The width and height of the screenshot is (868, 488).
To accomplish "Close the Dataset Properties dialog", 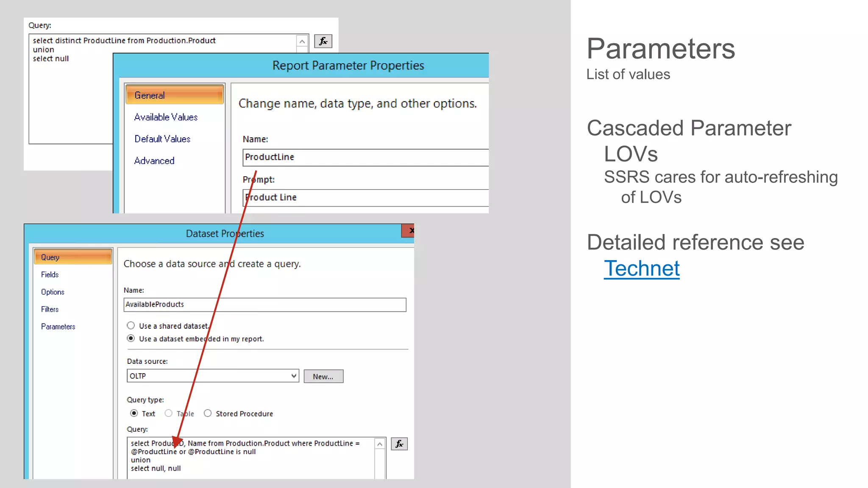I will click(408, 230).
